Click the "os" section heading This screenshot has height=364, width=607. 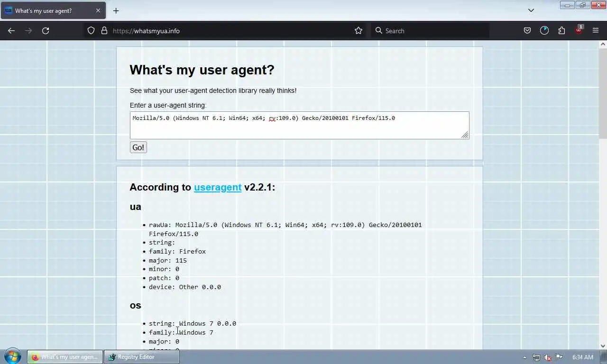tap(136, 306)
